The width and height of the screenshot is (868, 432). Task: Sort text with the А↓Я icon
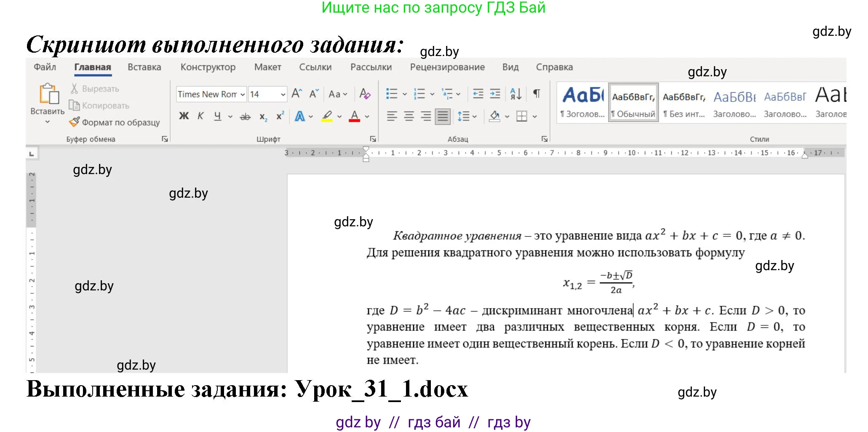click(515, 94)
